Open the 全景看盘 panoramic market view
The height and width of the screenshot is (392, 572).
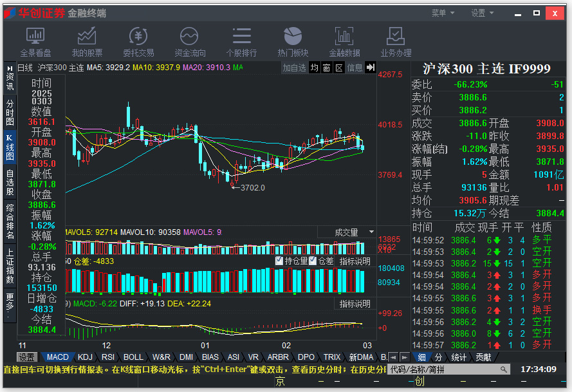(37, 41)
